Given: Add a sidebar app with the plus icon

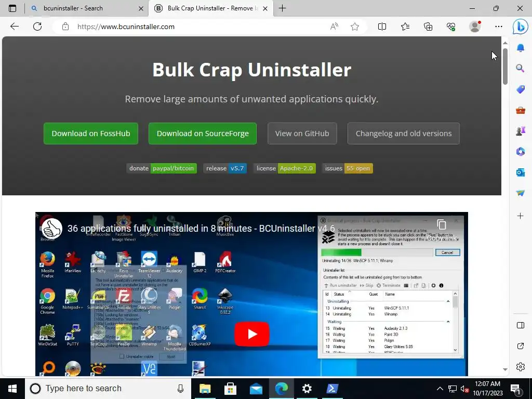Looking at the screenshot, I should (521, 216).
